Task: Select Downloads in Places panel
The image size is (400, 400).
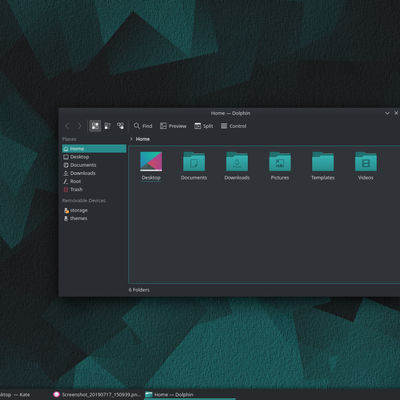Action: [94, 173]
